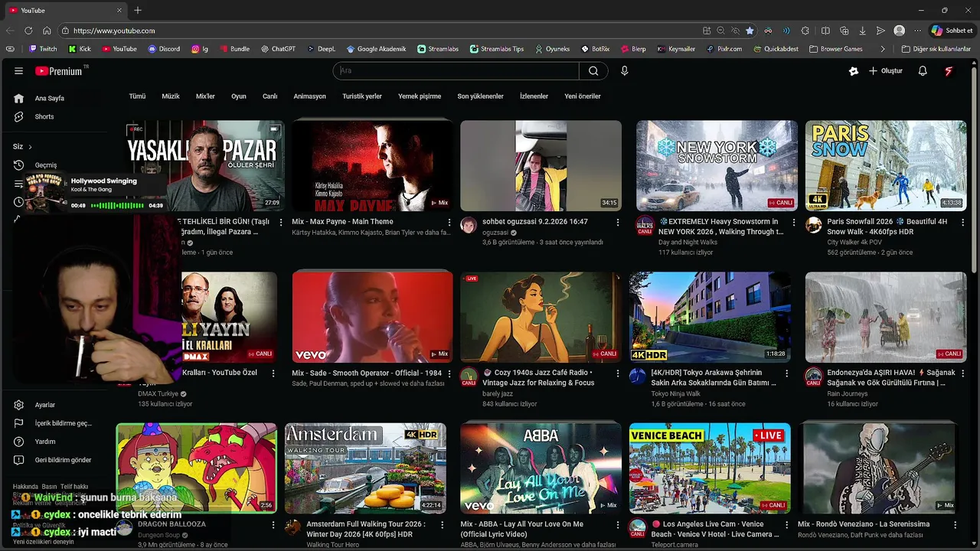Open Streamlabs Tips bookmark
The image size is (980, 551).
[496, 49]
